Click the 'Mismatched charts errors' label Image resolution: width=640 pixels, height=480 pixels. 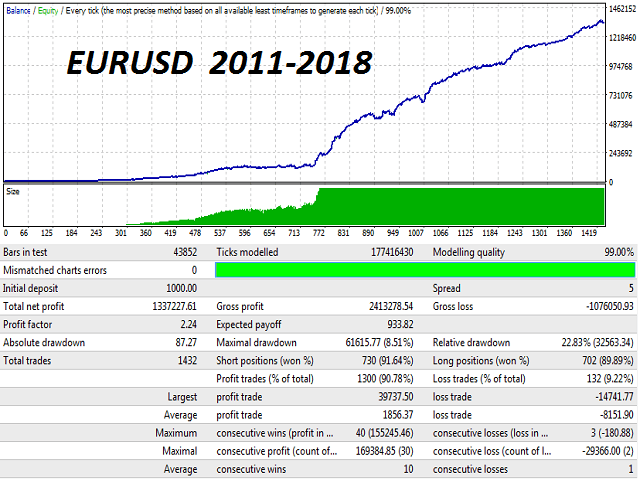(55, 270)
